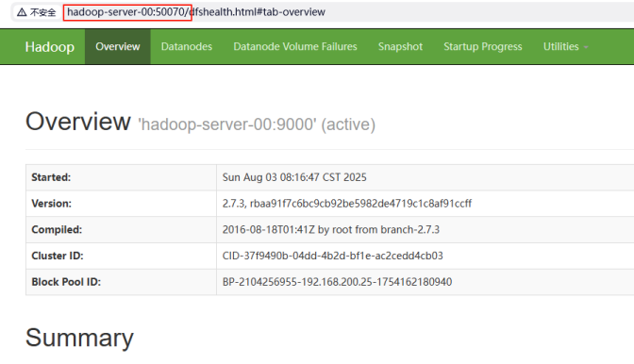
Task: Open Datanode Volume Failures tab
Action: 295,46
